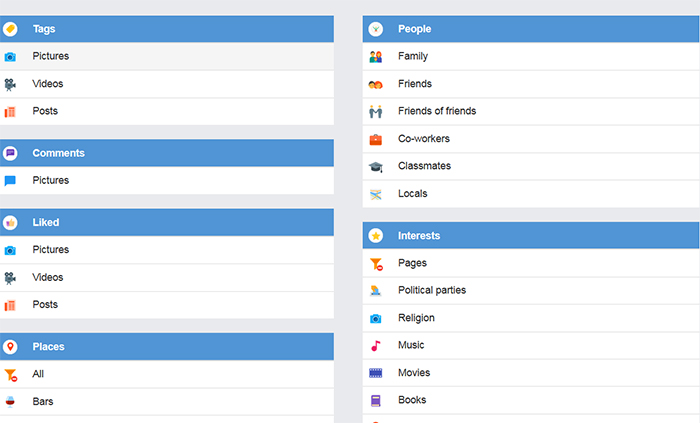The image size is (700, 423).
Task: Open Friends of friends filter
Action: tap(436, 111)
